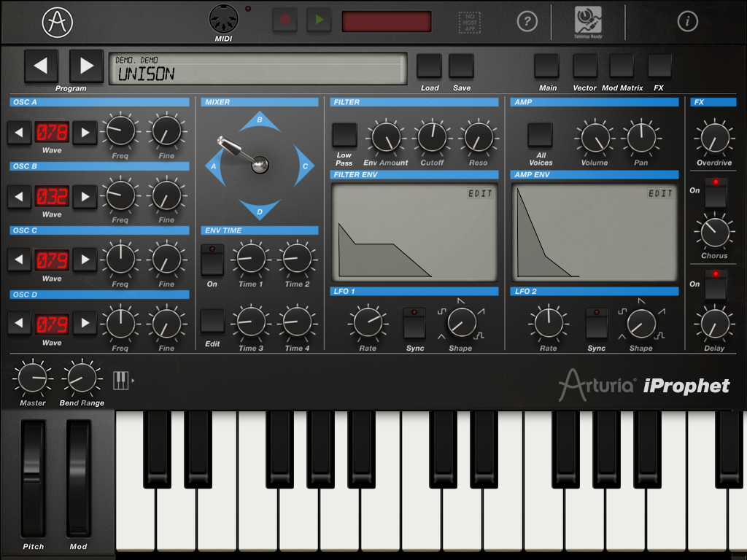Click the Master volume knob
This screenshot has width=747, height=560.
(x=32, y=378)
